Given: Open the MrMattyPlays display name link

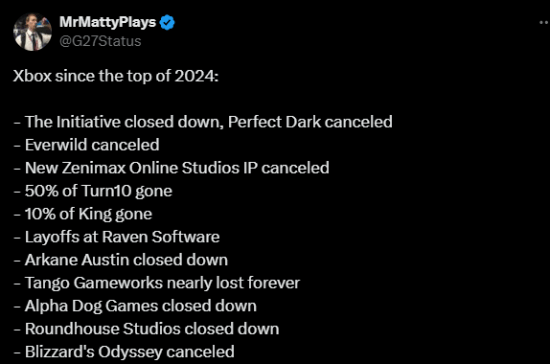Looking at the screenshot, I should [107, 22].
